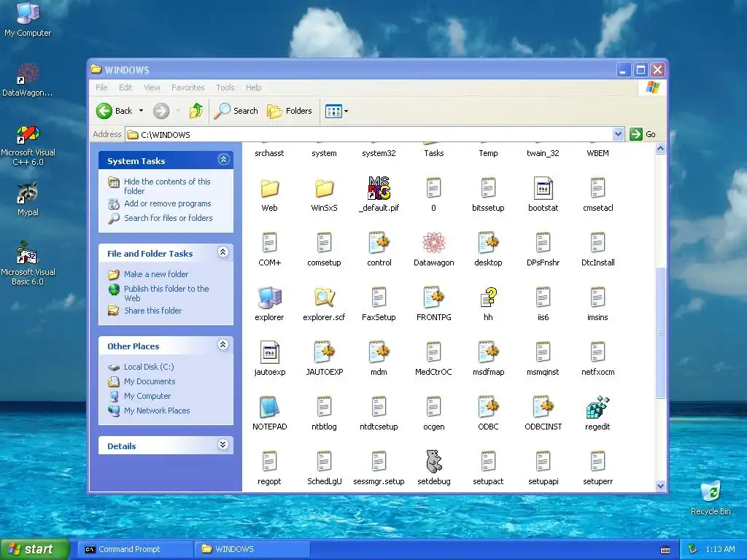Click the Forward arrow button

[161, 111]
